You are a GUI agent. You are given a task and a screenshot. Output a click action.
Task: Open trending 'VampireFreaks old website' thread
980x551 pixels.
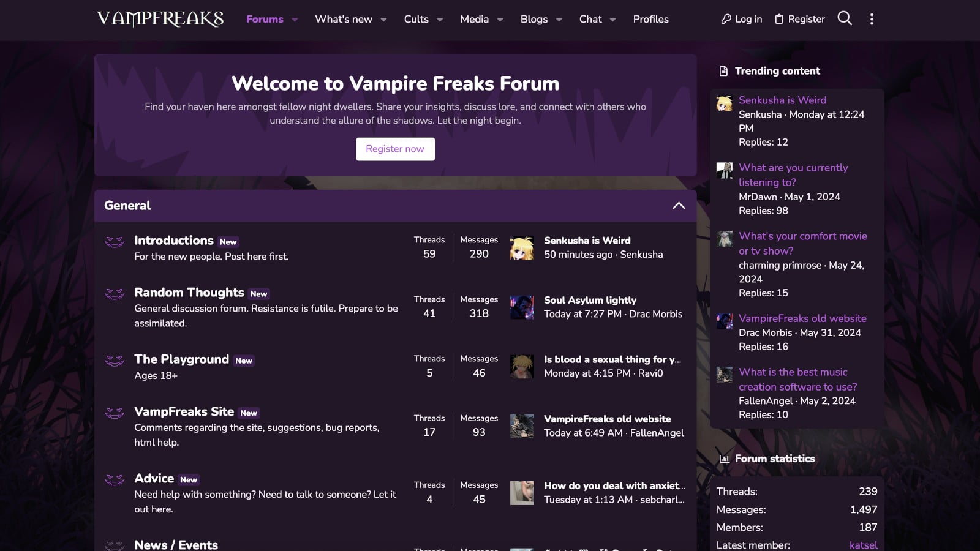[x=802, y=318]
